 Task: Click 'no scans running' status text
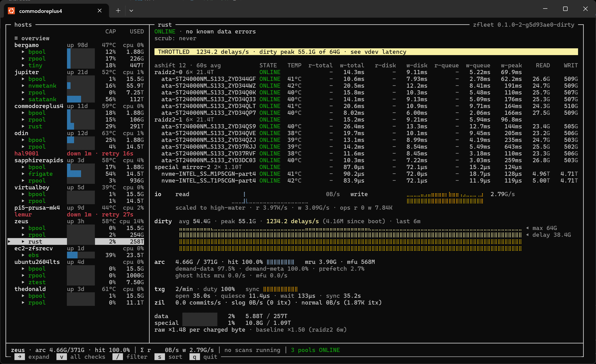[x=252, y=350]
